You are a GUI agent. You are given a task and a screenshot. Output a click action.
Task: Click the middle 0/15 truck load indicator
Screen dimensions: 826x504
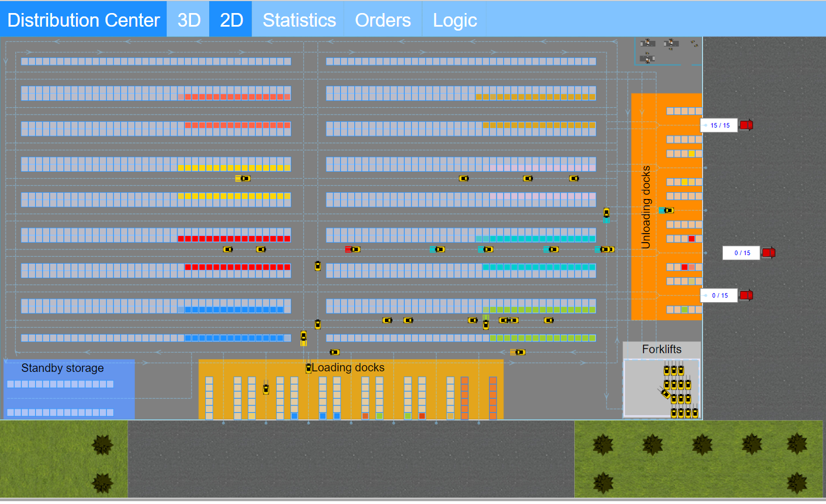point(742,252)
